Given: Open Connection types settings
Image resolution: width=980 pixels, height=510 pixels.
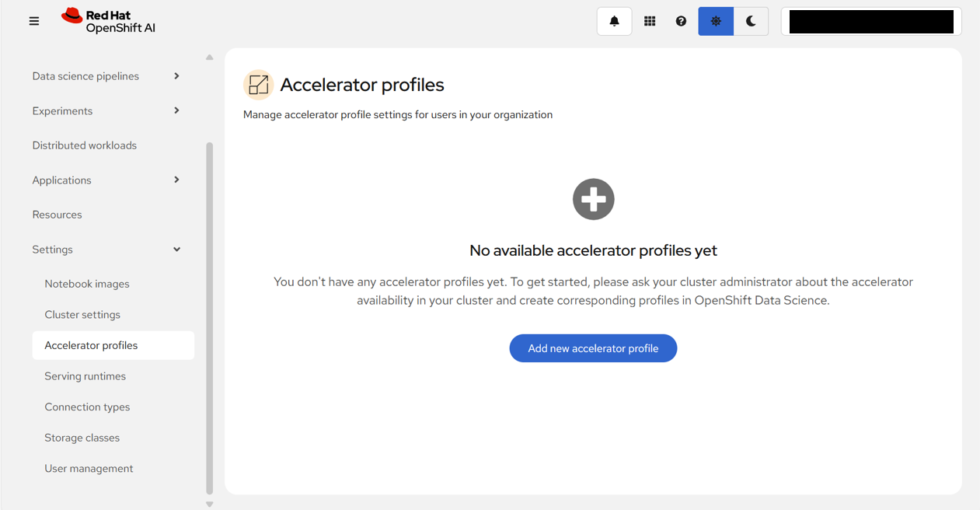Looking at the screenshot, I should tap(113, 407).
